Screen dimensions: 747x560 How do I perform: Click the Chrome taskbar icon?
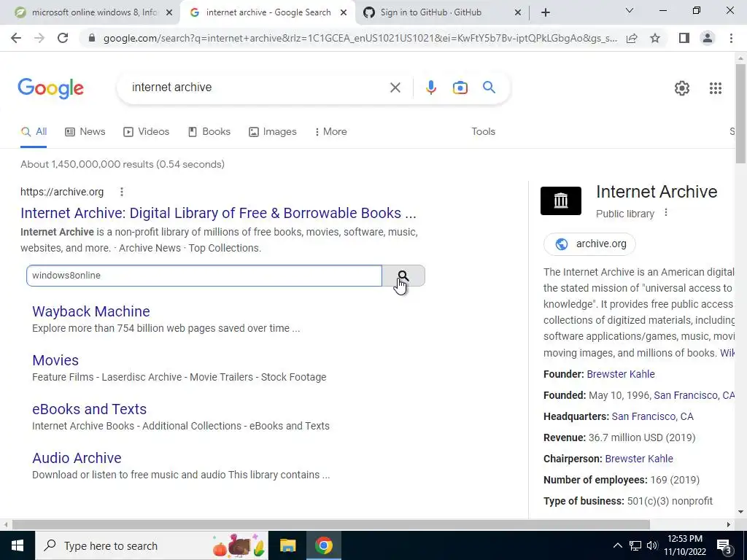point(323,545)
